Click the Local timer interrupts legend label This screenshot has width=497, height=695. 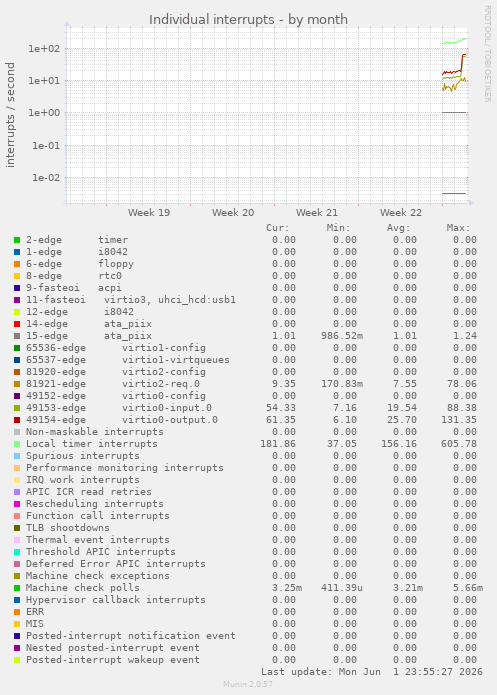coord(92,444)
